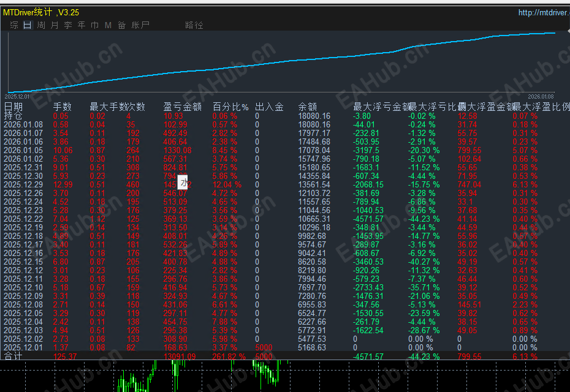This screenshot has height=392, width=570.
Task: Select the 2025.12.01 date row
Action: point(23,347)
